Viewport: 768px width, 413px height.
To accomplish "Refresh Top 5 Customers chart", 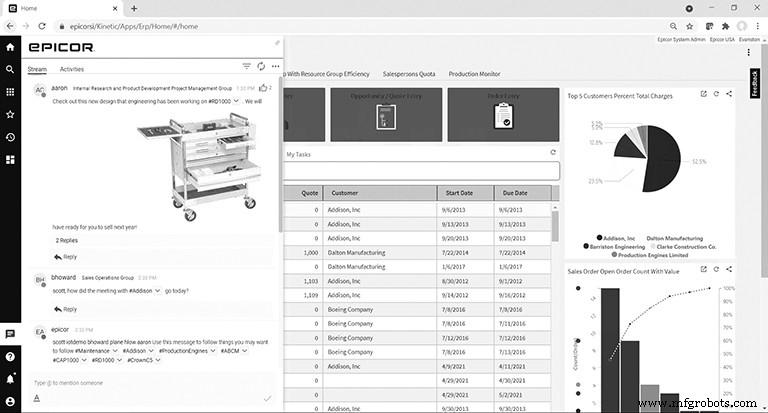I will coord(716,94).
